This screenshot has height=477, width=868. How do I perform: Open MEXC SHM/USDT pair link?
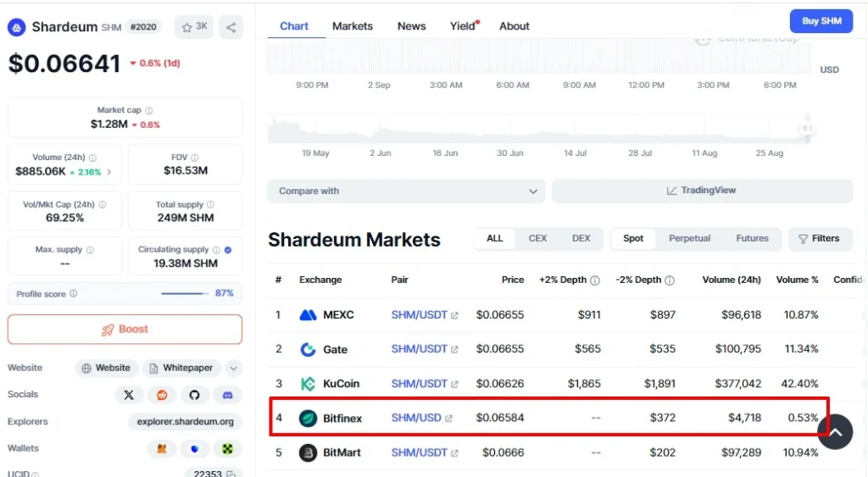click(425, 315)
